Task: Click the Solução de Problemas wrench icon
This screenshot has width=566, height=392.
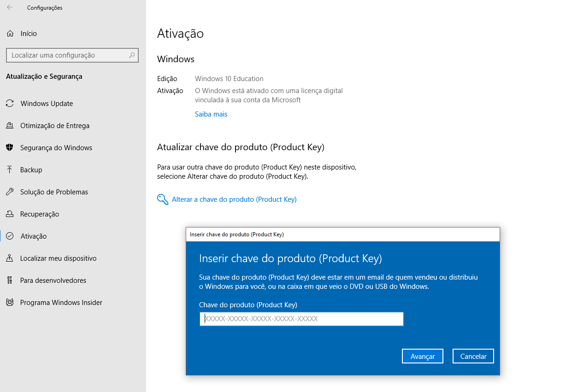Action: point(9,192)
